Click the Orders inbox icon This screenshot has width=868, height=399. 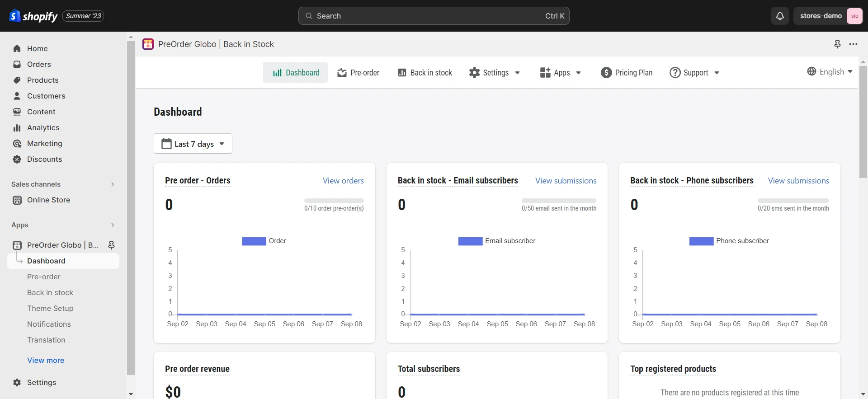tap(17, 64)
